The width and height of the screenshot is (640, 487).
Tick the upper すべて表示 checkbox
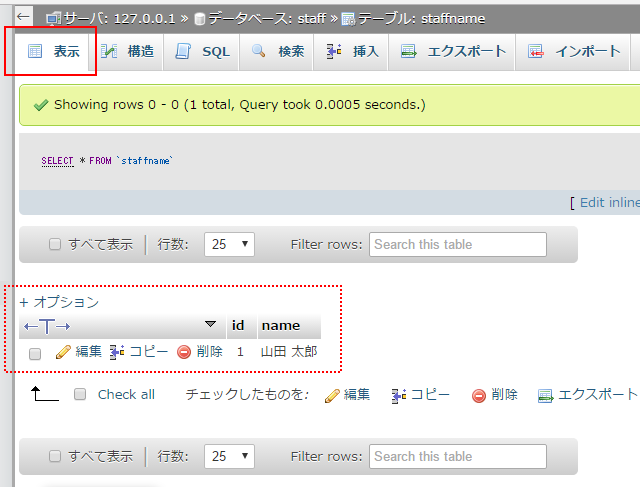[55, 245]
